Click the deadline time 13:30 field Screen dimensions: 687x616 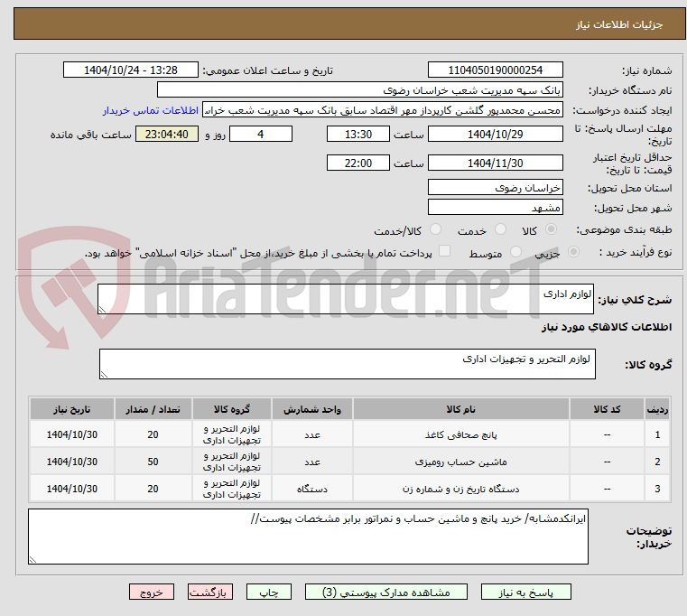pyautogui.click(x=358, y=134)
